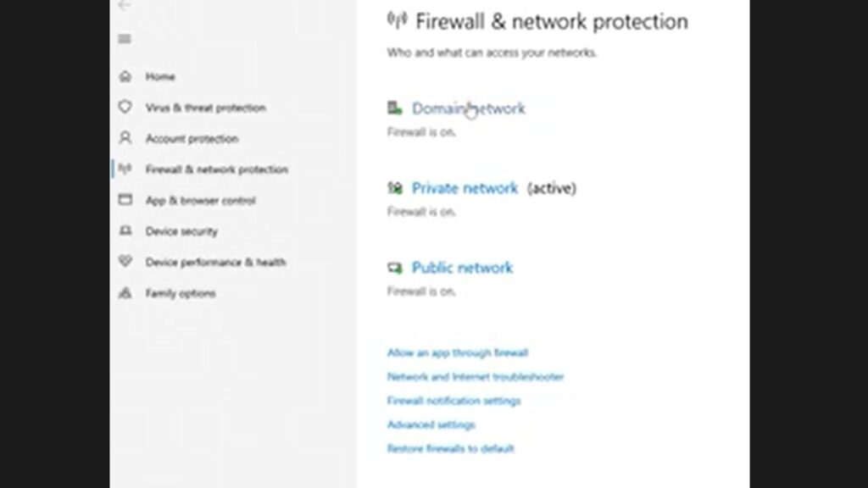
Task: Click the Public network icon
Action: tap(394, 268)
